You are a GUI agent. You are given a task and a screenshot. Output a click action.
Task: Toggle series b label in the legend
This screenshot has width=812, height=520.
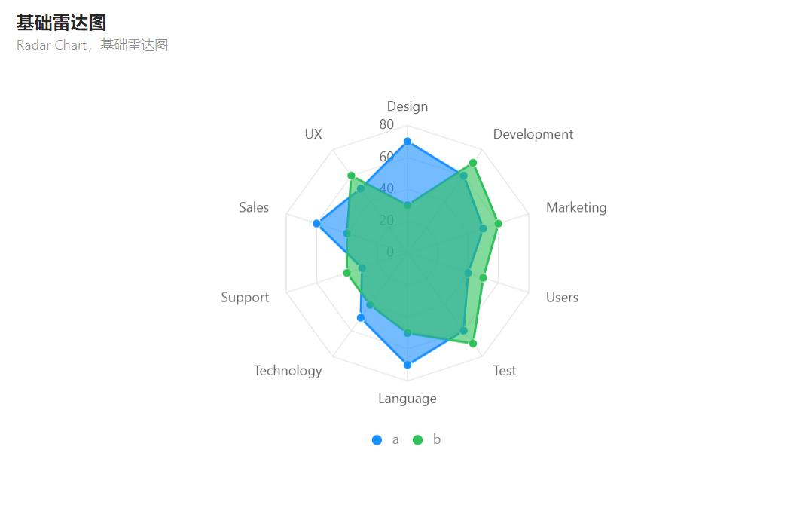(437, 439)
